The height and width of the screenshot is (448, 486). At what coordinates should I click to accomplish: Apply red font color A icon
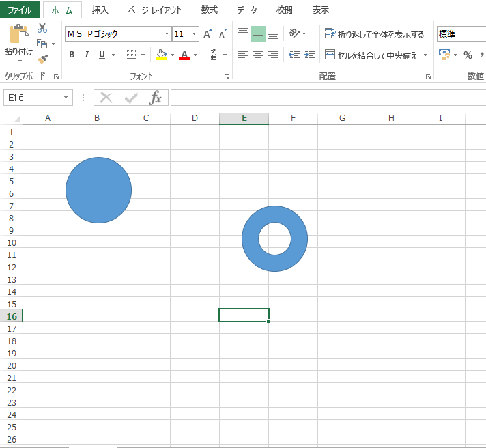[x=184, y=55]
